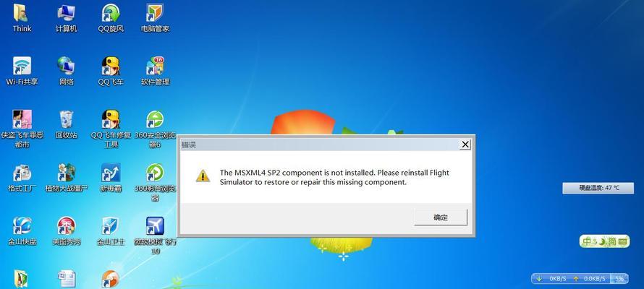644x289 pixels.
Task: Click the 360安全浏览器6 shortcut
Action: coord(155,129)
